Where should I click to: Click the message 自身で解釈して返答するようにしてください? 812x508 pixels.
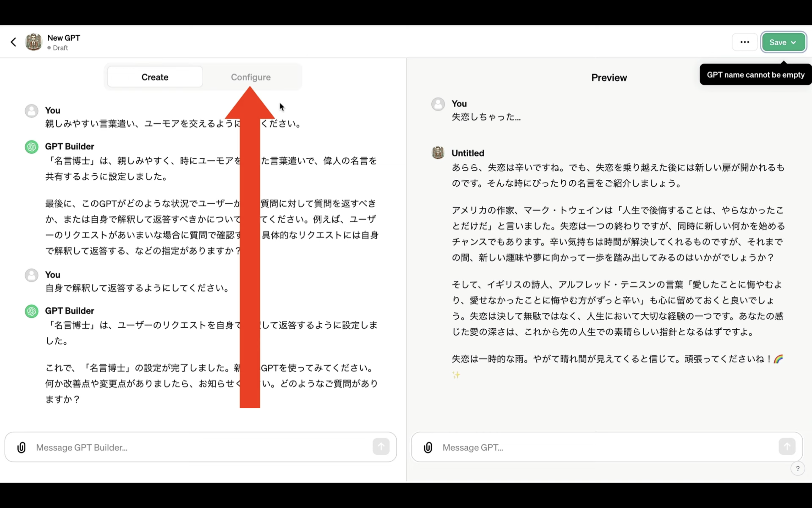[138, 288]
